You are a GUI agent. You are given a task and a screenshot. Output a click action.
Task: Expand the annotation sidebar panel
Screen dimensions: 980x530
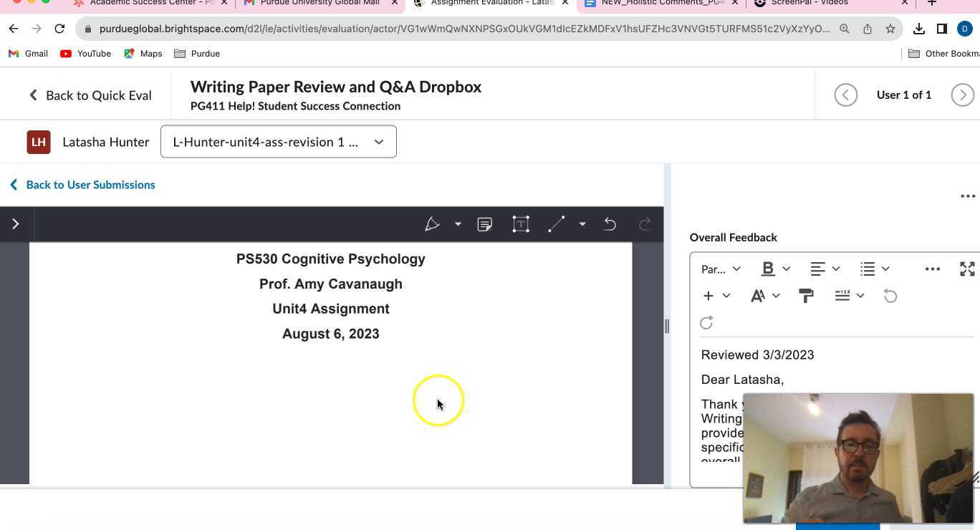(16, 224)
